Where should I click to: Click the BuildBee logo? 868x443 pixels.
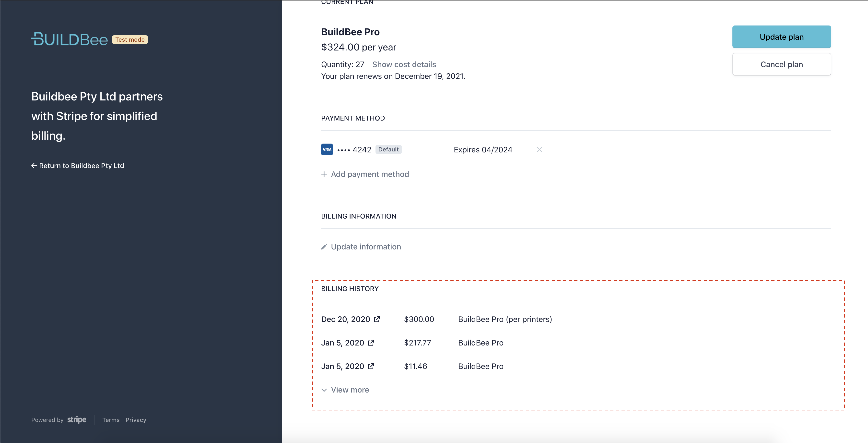(70, 39)
